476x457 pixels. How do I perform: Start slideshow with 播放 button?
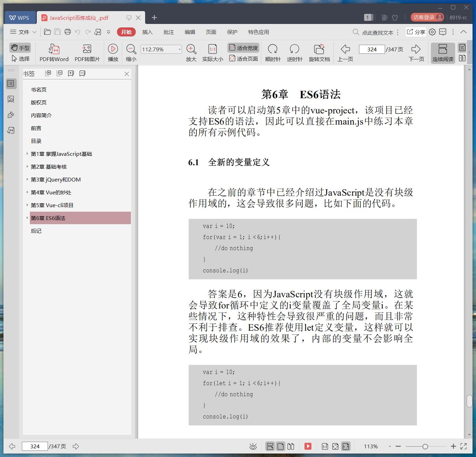pyautogui.click(x=113, y=53)
